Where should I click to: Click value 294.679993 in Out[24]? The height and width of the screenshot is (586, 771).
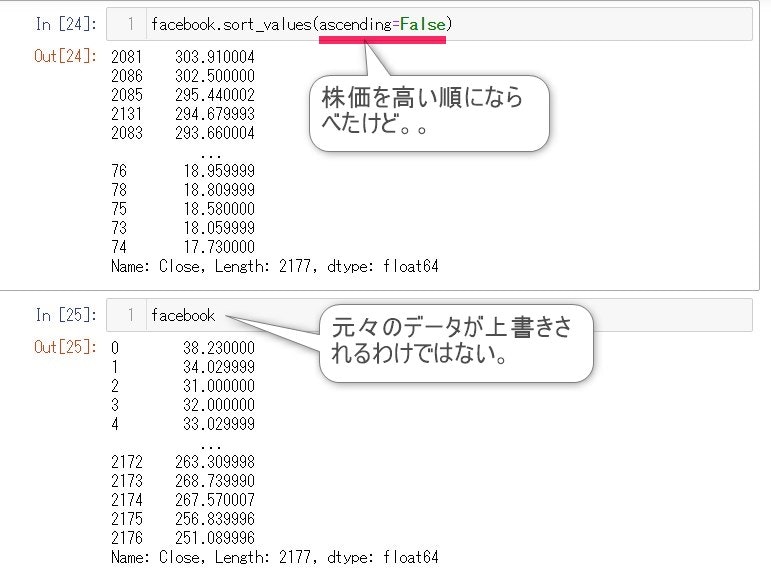click(x=215, y=114)
